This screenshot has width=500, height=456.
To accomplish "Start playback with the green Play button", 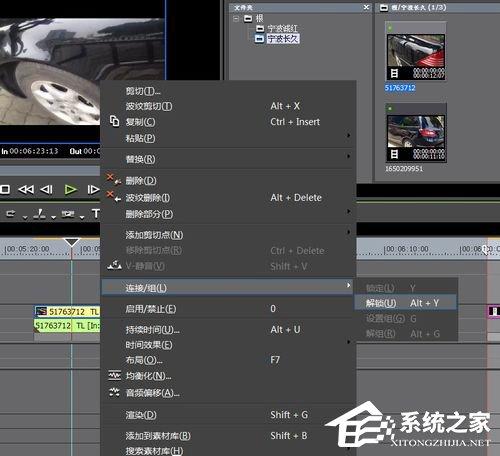I will coord(71,190).
